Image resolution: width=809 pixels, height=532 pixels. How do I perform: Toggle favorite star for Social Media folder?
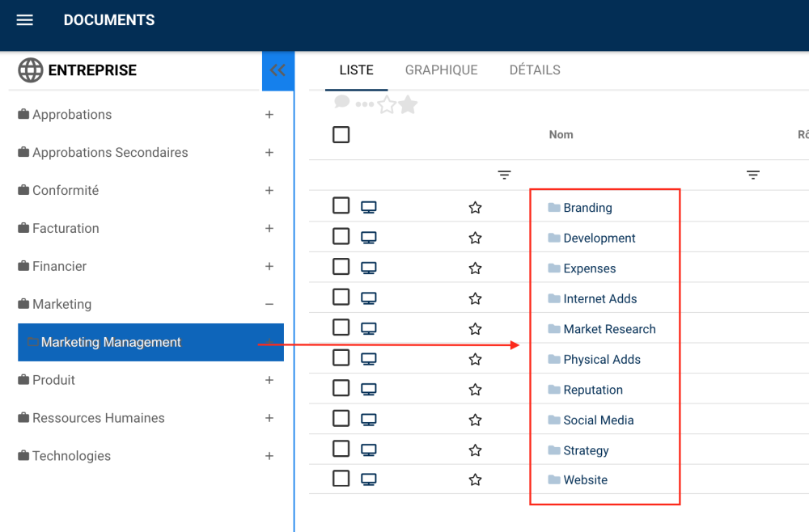[475, 420]
